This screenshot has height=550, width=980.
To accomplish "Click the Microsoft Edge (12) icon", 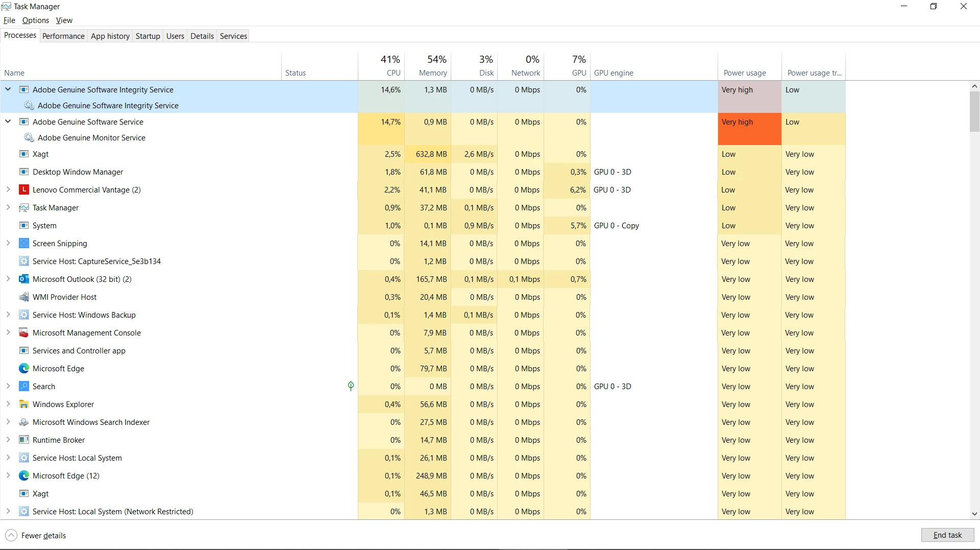I will click(x=23, y=475).
